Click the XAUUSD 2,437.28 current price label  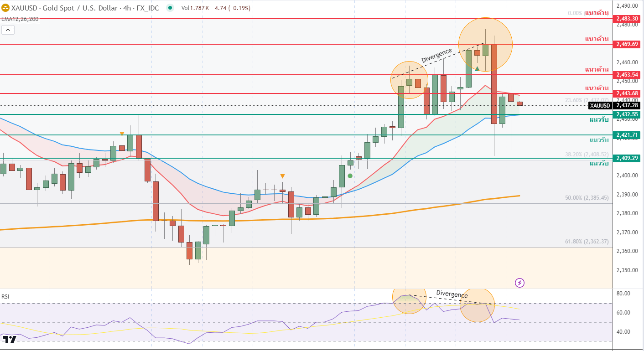[x=614, y=105]
